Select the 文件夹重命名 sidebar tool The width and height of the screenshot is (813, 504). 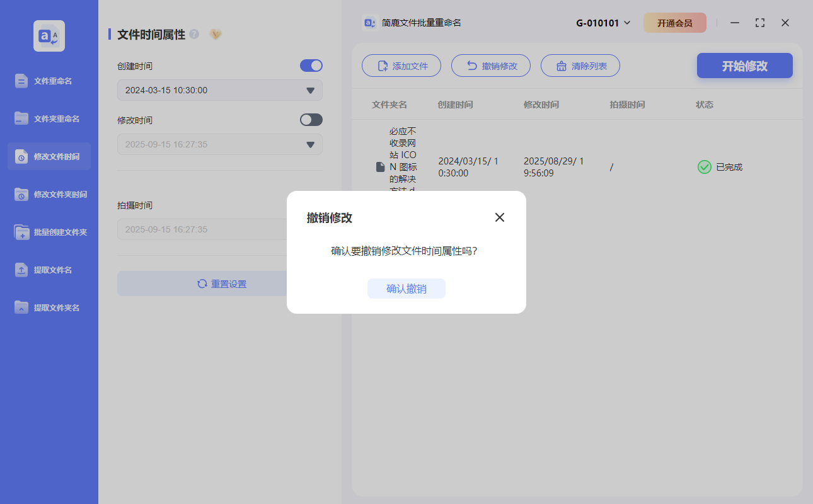(49, 118)
